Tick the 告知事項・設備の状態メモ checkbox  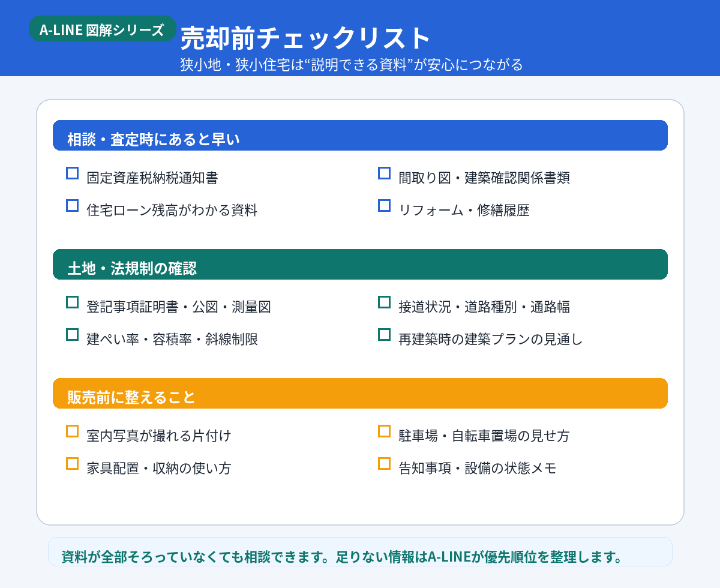click(x=385, y=464)
